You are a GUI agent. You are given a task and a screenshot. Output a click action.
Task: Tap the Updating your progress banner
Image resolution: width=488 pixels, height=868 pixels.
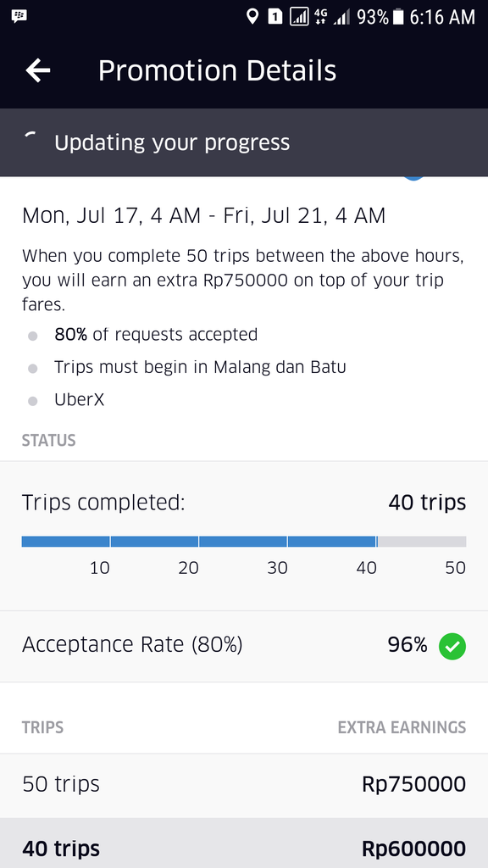[244, 142]
